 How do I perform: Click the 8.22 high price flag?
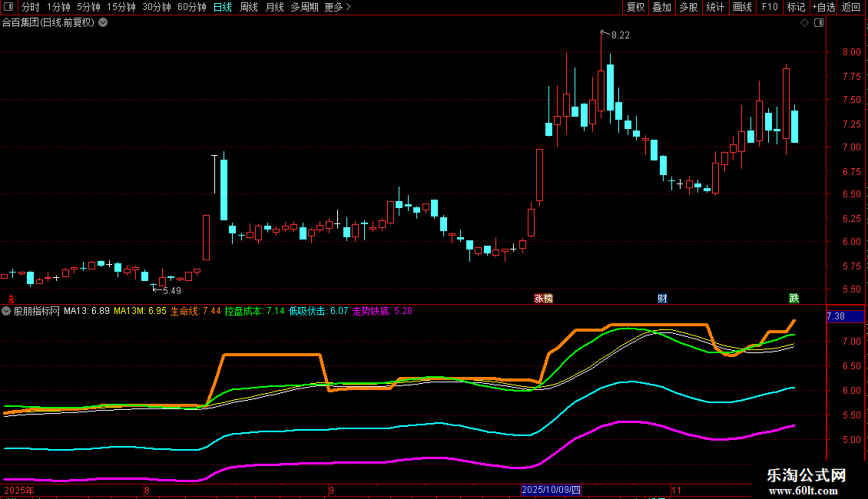(x=619, y=35)
